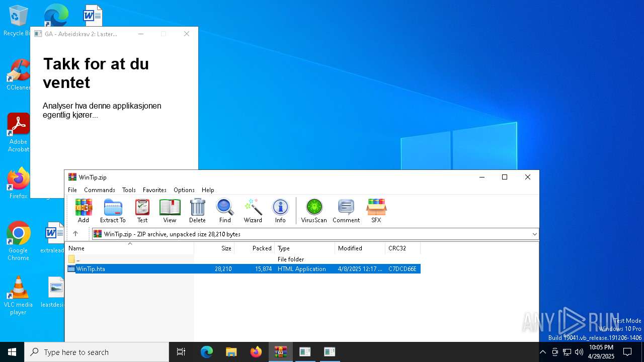The width and height of the screenshot is (644, 362).
Task: Sort by the Name column header
Action: pyautogui.click(x=130, y=248)
